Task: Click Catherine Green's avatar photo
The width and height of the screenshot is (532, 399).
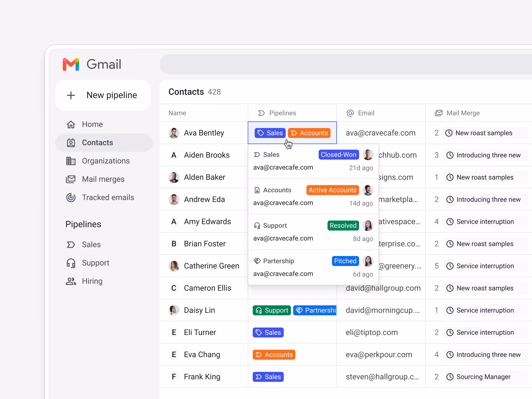Action: [174, 266]
